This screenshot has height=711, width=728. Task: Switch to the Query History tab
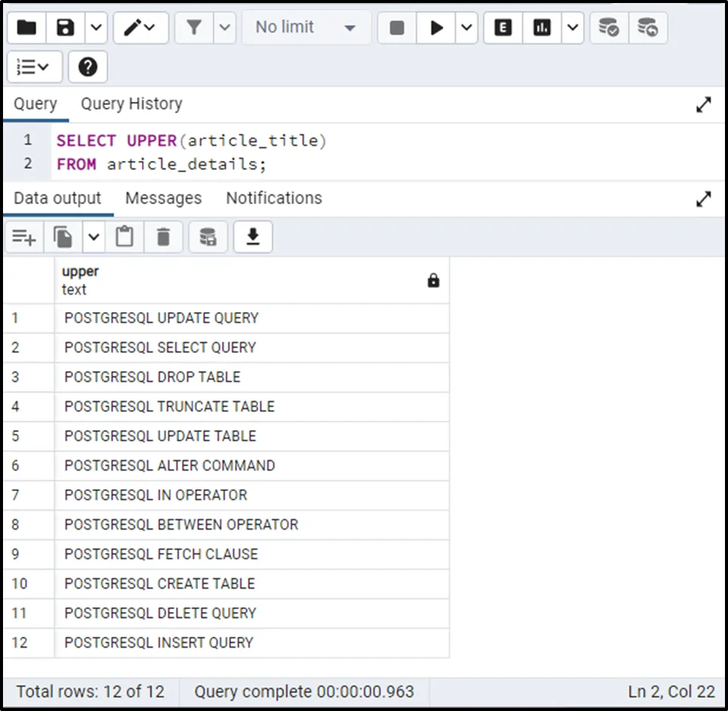tap(131, 104)
